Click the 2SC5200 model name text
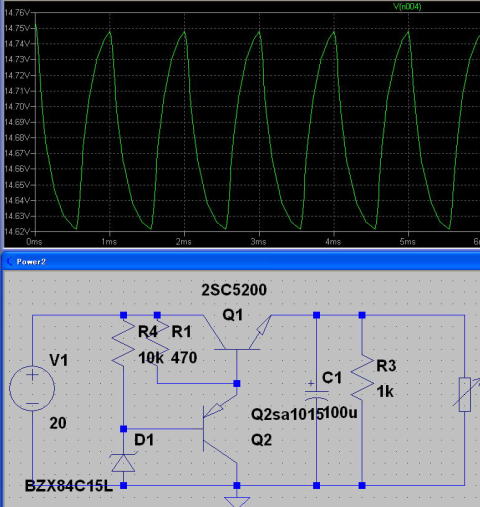The width and height of the screenshot is (480, 507). [234, 290]
